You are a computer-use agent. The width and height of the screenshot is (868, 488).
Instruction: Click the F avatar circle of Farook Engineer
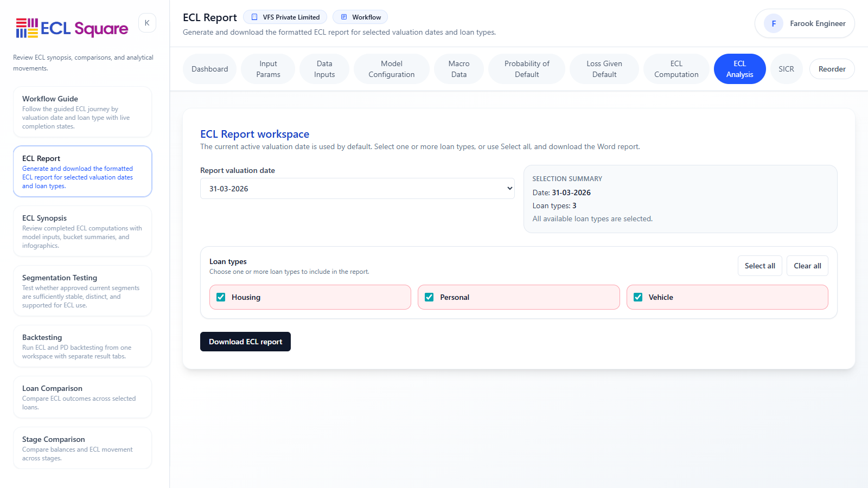click(x=774, y=23)
